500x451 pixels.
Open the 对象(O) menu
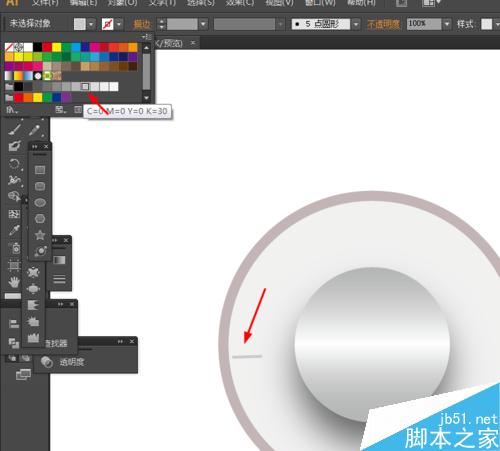[122, 3]
